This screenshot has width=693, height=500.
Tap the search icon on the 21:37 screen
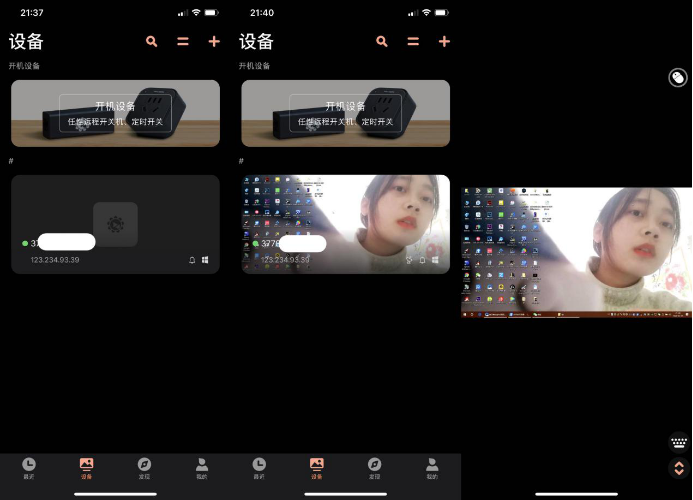tap(152, 42)
